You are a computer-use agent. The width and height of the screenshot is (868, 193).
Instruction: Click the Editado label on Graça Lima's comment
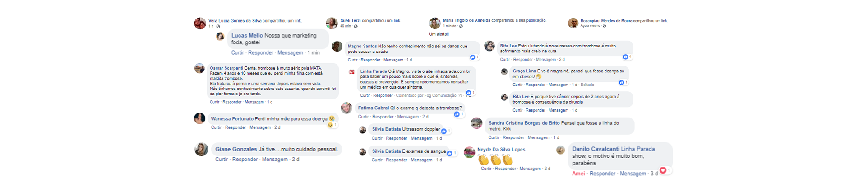[587, 85]
